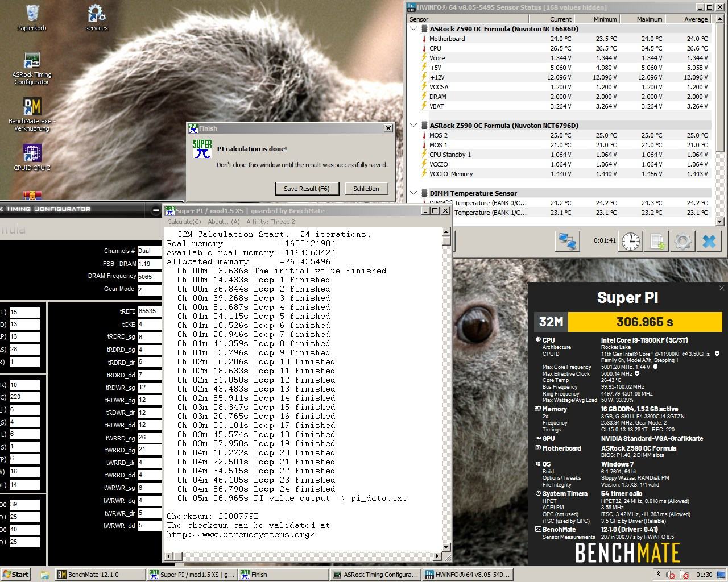Collapse the Nuvoton NCT6686D sensor group

pyautogui.click(x=413, y=29)
